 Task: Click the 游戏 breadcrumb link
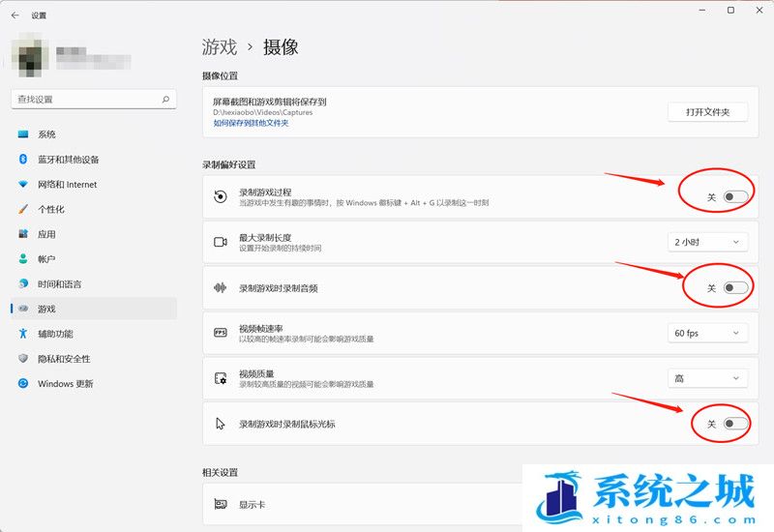pyautogui.click(x=220, y=46)
